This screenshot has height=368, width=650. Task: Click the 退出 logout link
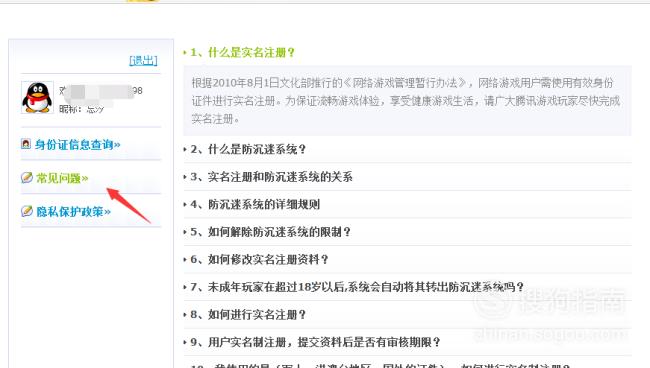pyautogui.click(x=143, y=61)
